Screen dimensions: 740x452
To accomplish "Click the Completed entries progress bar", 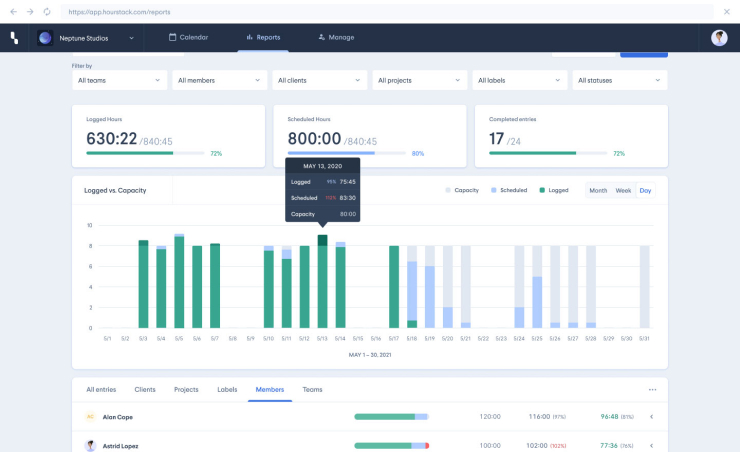I will click(548, 153).
